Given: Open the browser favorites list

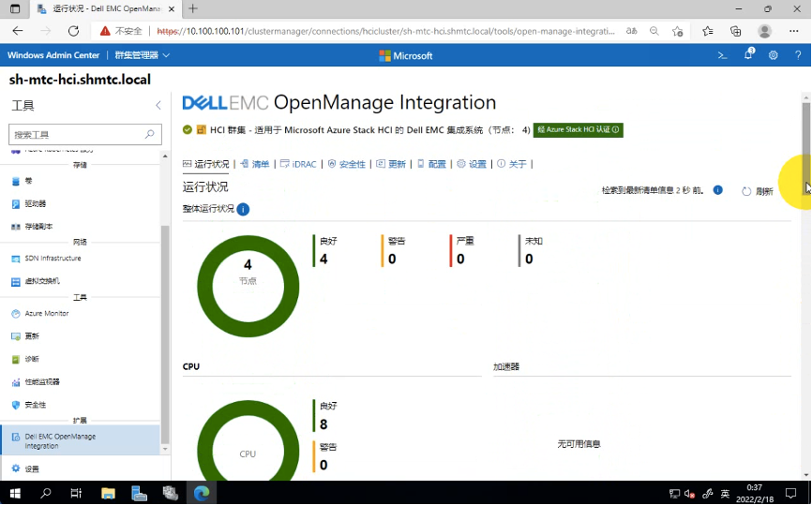Looking at the screenshot, I should [707, 31].
